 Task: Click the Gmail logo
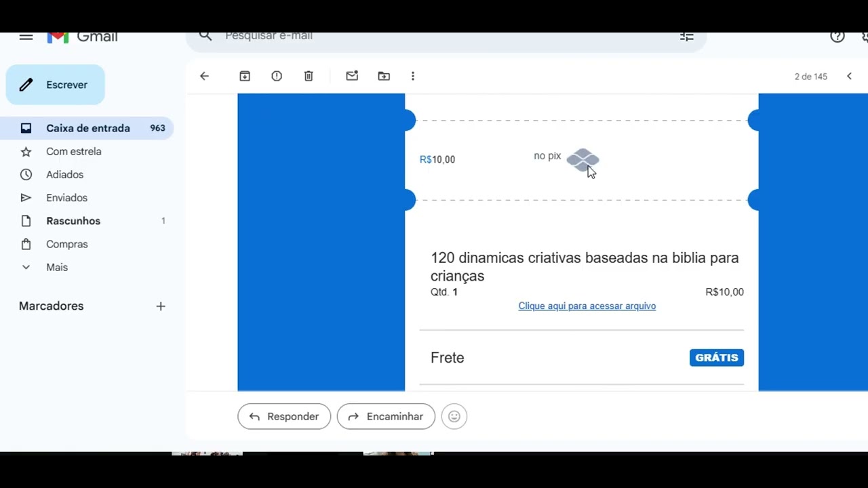(x=82, y=37)
